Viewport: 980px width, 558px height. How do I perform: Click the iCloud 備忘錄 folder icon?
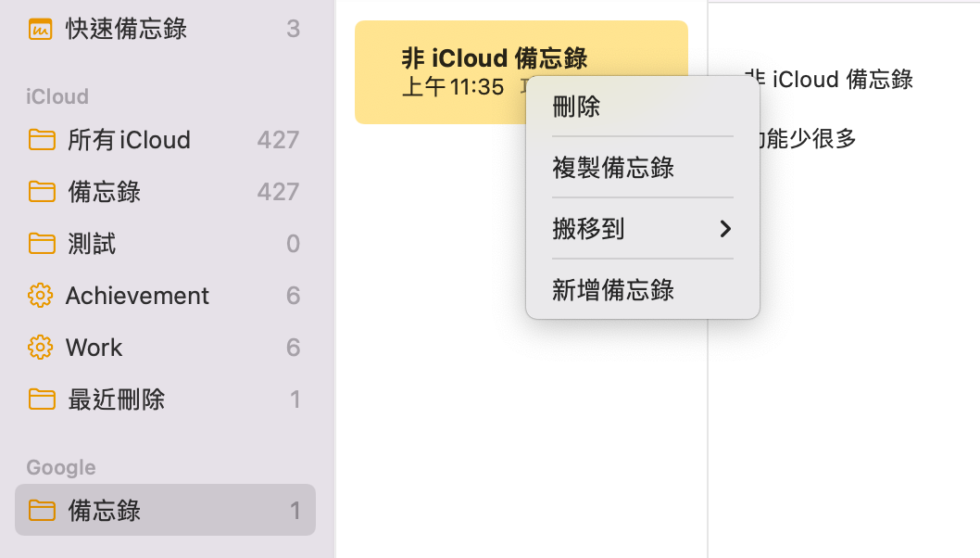[x=42, y=192]
